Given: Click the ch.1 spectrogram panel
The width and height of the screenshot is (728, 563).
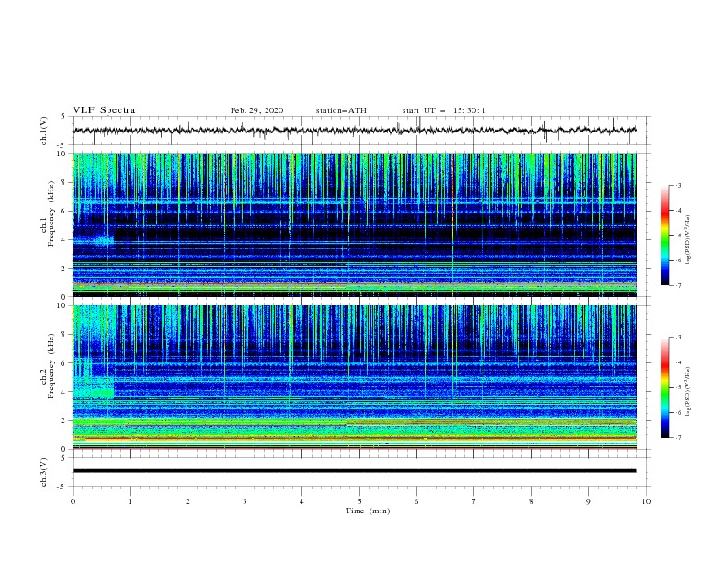Looking at the screenshot, I should (x=355, y=224).
